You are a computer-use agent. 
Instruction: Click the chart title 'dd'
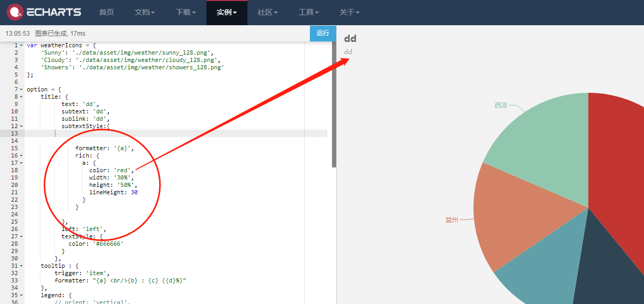click(x=350, y=39)
